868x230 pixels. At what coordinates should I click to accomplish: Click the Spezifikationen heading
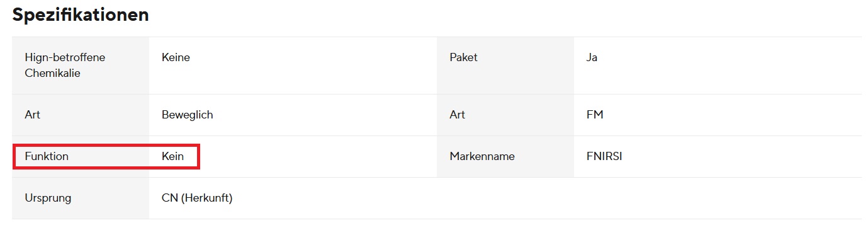81,15
